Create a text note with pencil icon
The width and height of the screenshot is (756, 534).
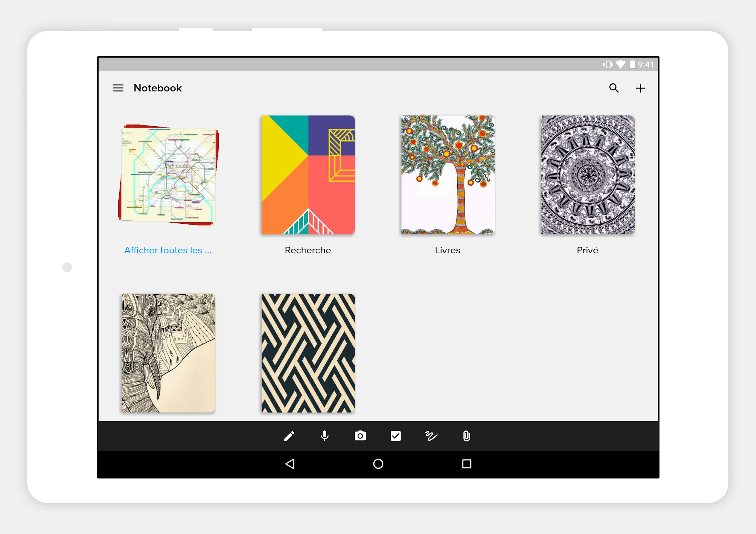pos(289,436)
